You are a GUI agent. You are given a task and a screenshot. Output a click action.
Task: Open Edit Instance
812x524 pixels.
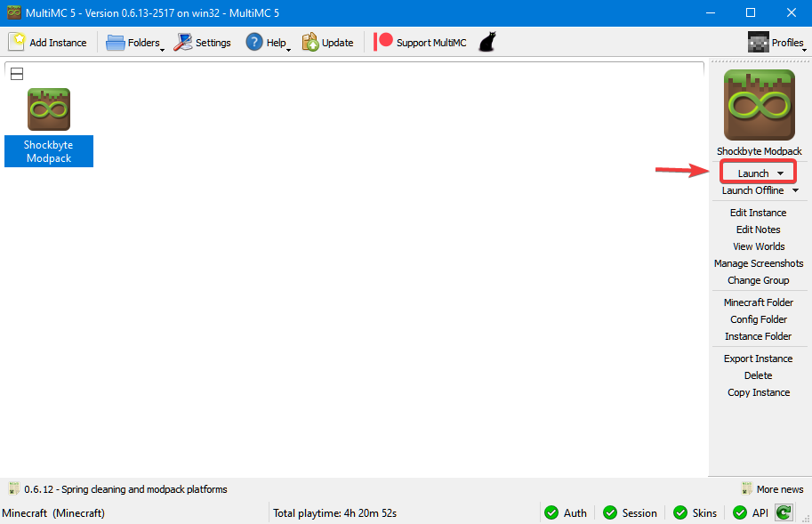click(758, 213)
